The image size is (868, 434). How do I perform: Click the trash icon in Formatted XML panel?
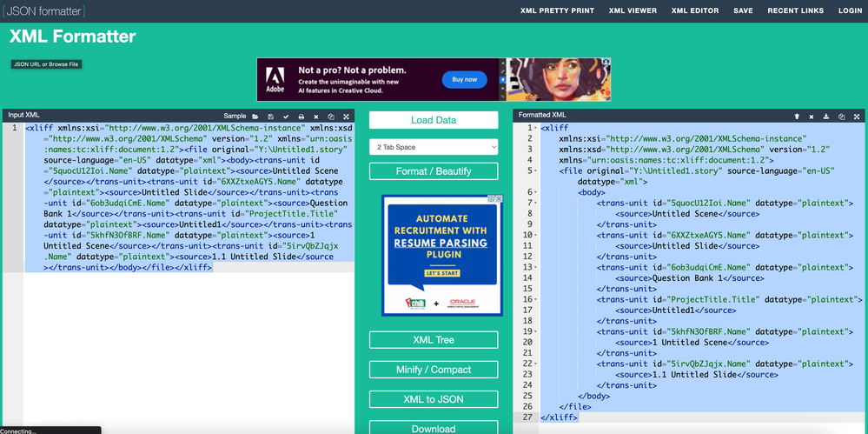pos(797,116)
